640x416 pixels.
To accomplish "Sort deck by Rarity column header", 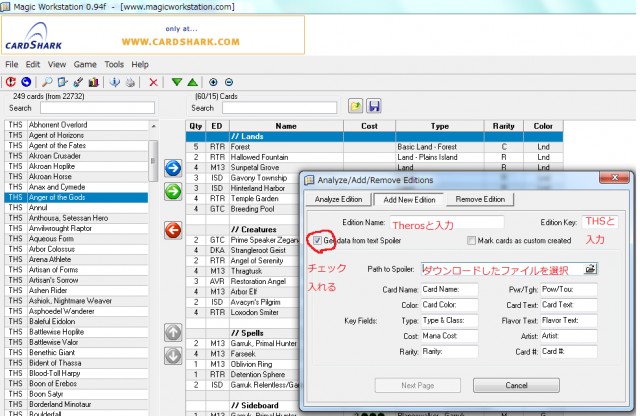I will click(x=504, y=126).
